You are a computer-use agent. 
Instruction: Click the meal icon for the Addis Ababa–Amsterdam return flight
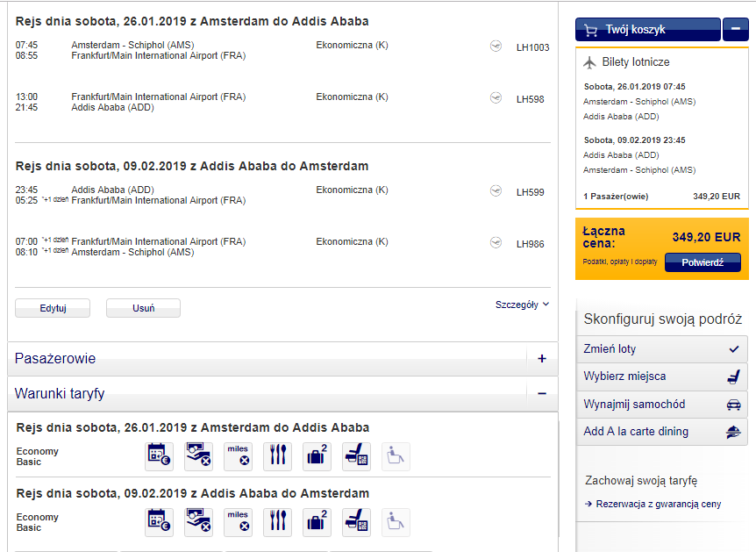pos(278,522)
